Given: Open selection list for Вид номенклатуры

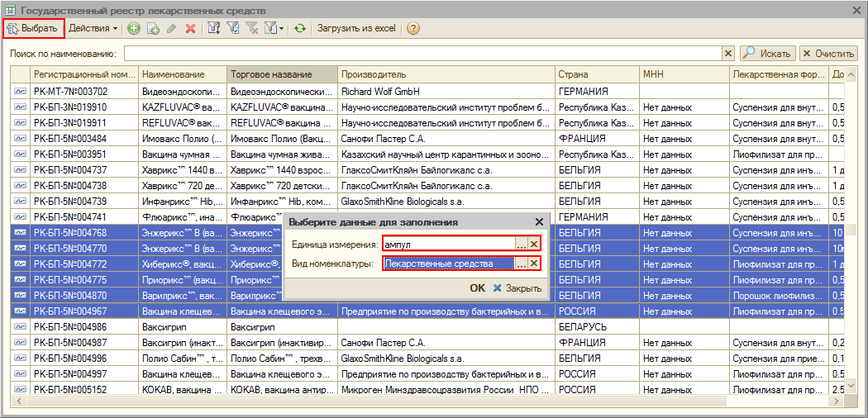Looking at the screenshot, I should [521, 264].
